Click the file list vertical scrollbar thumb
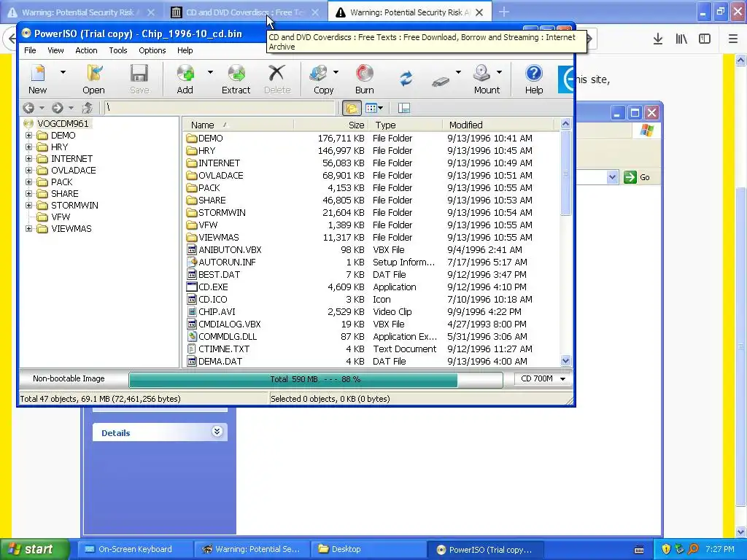The image size is (747, 560). [565, 174]
